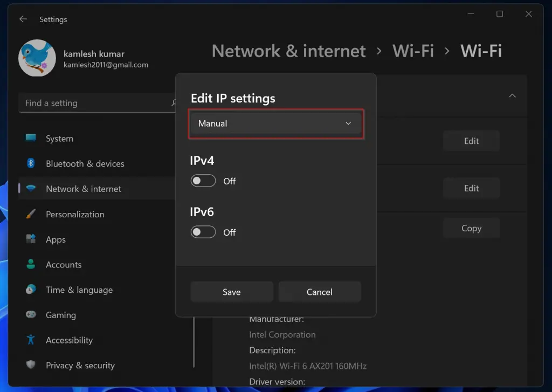Click the kamlesh kumar profile picture
Image resolution: width=552 pixels, height=392 pixels.
(x=37, y=58)
